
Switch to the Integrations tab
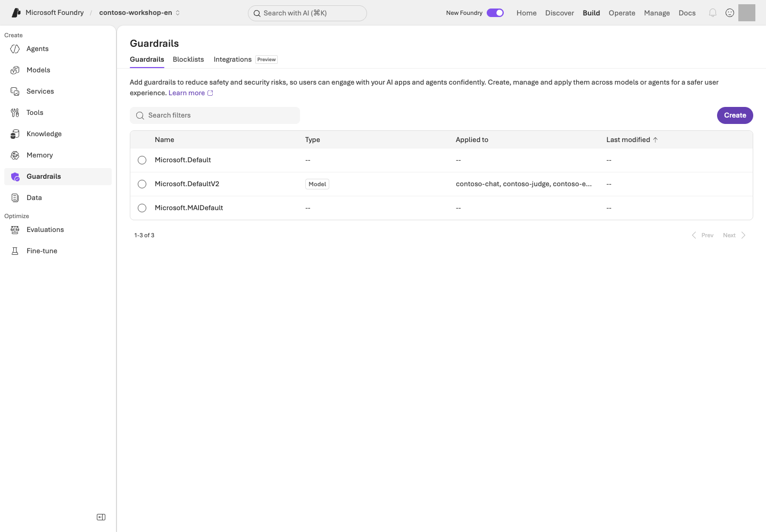coord(232,60)
